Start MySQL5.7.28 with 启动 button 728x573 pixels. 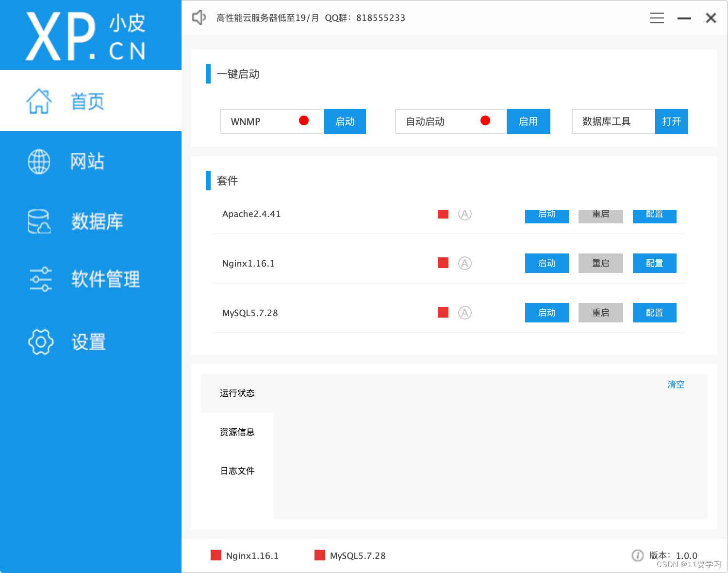547,313
